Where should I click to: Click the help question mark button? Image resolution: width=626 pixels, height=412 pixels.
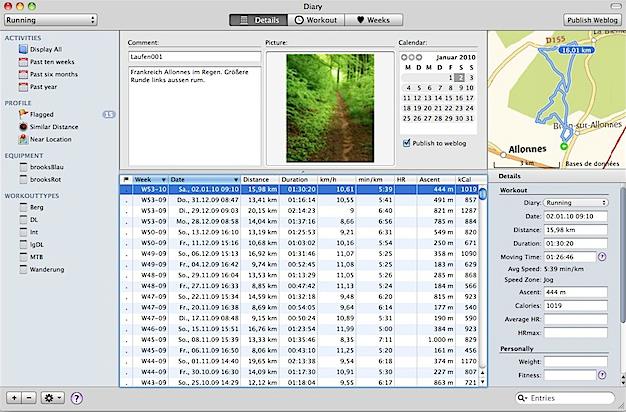pyautogui.click(x=77, y=398)
